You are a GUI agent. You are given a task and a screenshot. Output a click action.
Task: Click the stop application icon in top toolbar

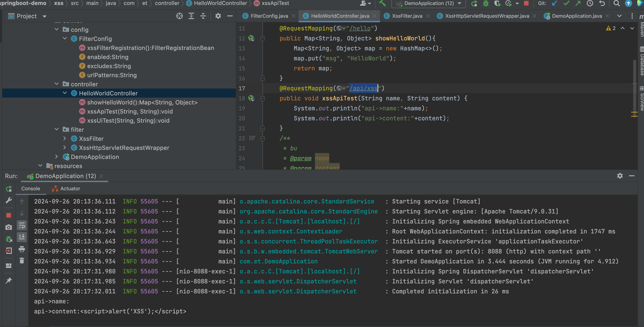526,3
